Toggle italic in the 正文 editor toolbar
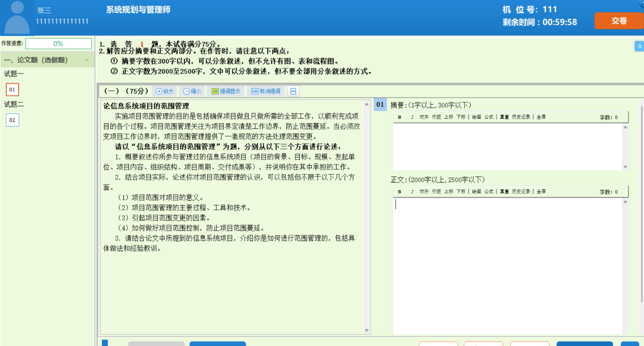 point(412,192)
